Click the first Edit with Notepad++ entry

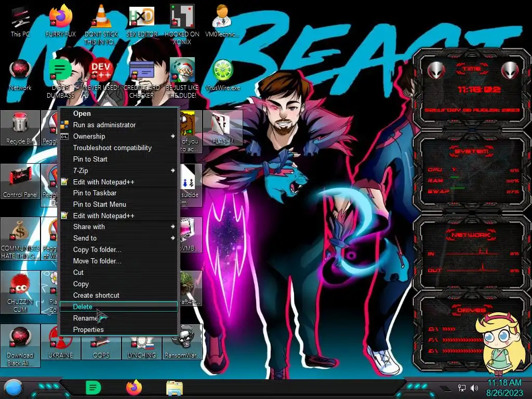tap(119, 182)
